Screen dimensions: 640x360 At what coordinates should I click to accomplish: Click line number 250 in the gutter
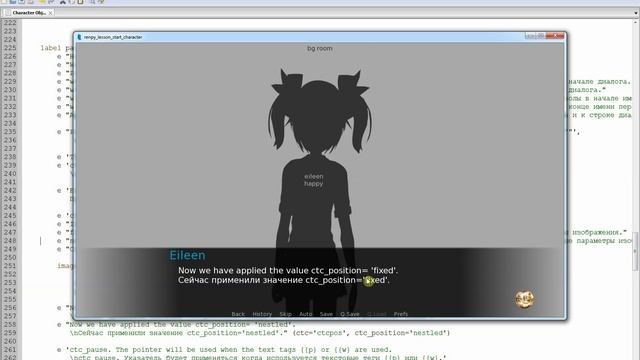pyautogui.click(x=10, y=258)
